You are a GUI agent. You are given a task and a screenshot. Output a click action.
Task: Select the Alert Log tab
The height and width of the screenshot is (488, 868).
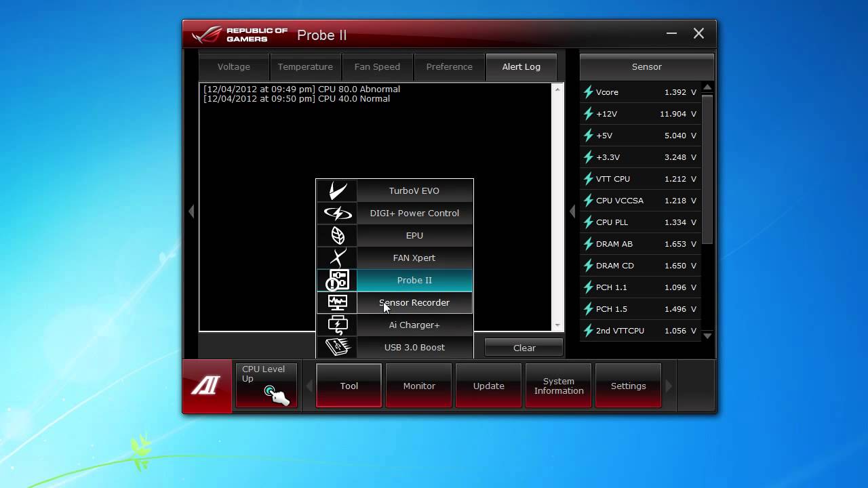pos(521,67)
